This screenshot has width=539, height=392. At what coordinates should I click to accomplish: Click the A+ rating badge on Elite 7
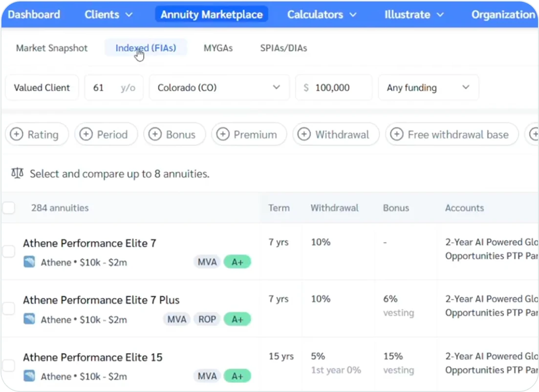coord(237,262)
